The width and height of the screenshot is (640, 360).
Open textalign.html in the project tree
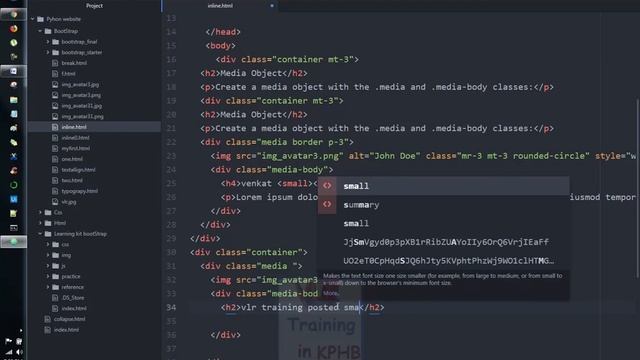tap(78, 170)
